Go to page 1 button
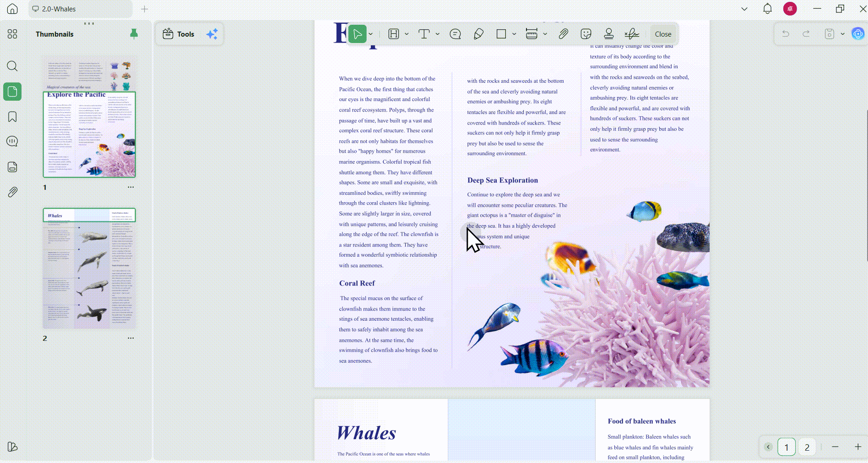868x463 pixels. click(x=787, y=447)
